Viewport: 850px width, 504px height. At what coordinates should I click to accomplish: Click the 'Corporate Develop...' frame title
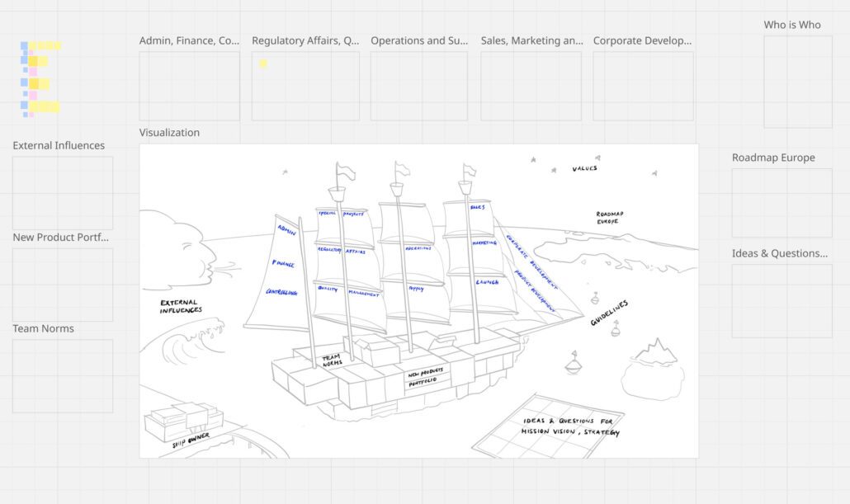click(642, 40)
